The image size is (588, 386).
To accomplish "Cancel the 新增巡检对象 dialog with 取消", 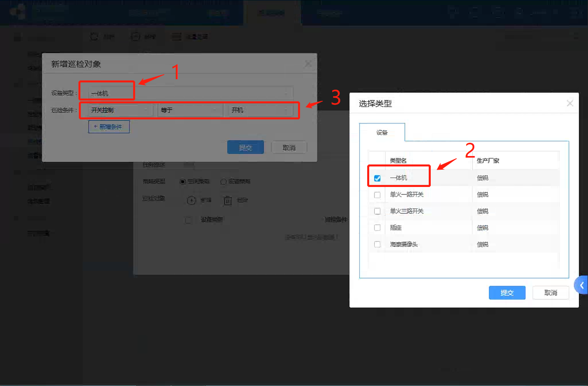I will (289, 148).
